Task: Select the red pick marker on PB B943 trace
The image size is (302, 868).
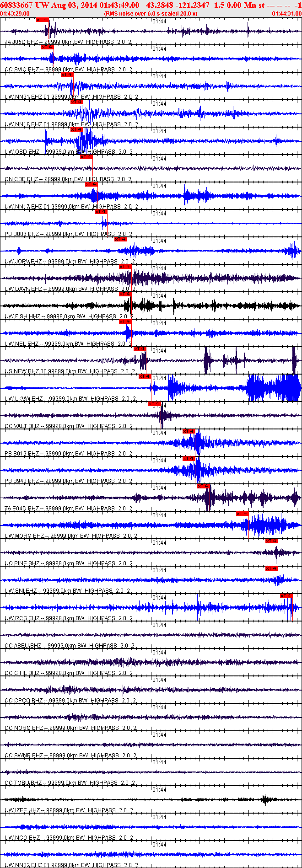Action: coord(189,459)
